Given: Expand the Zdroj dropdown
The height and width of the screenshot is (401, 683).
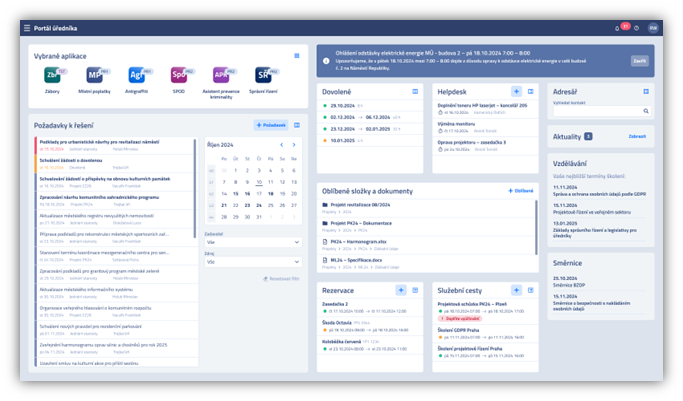Looking at the screenshot, I should pos(253,262).
